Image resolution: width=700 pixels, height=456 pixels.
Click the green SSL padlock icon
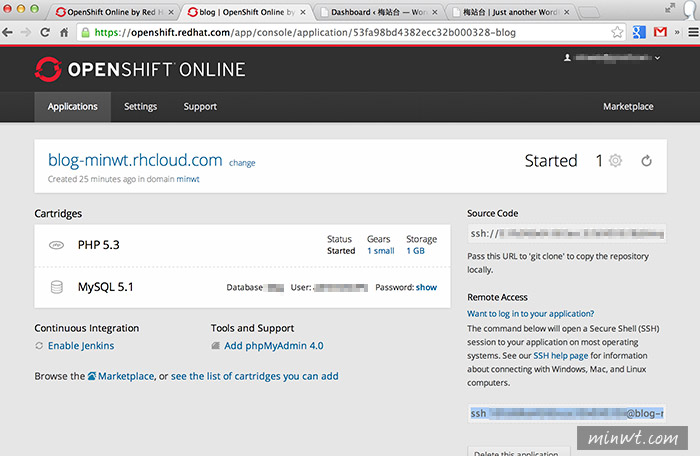pos(85,32)
